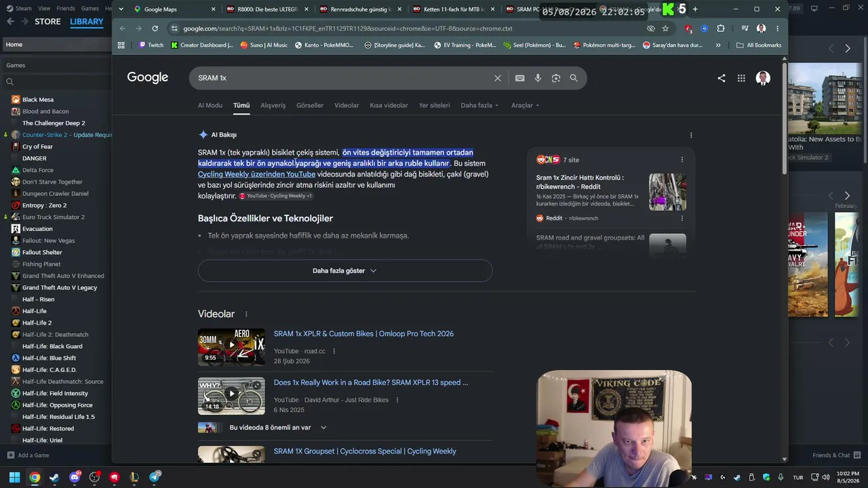Open Discord from the taskbar
The image size is (868, 488).
(x=75, y=477)
